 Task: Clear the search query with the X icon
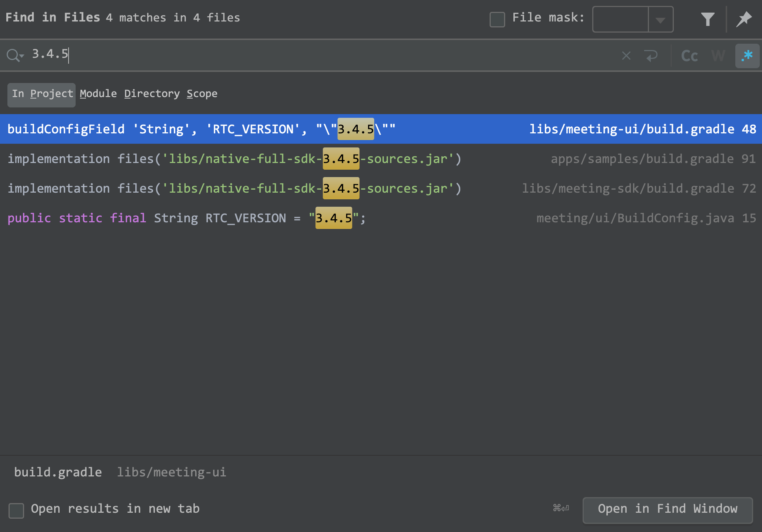(x=626, y=56)
